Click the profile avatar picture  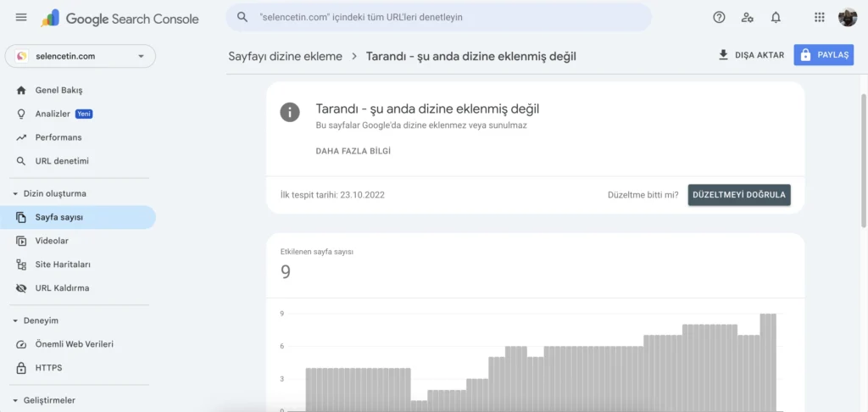(848, 17)
